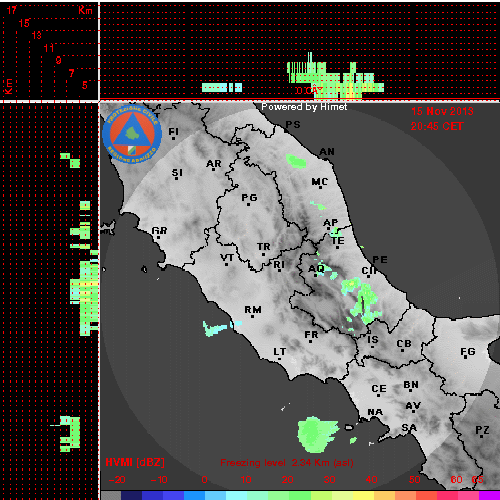The image size is (500, 500).
Task: Click the 20 dBZ scale value
Action: 287,480
